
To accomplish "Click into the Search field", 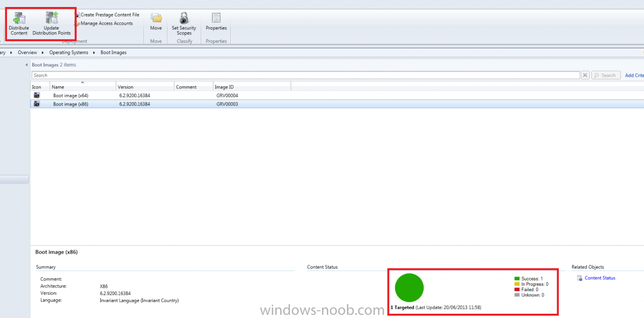I will [x=305, y=76].
